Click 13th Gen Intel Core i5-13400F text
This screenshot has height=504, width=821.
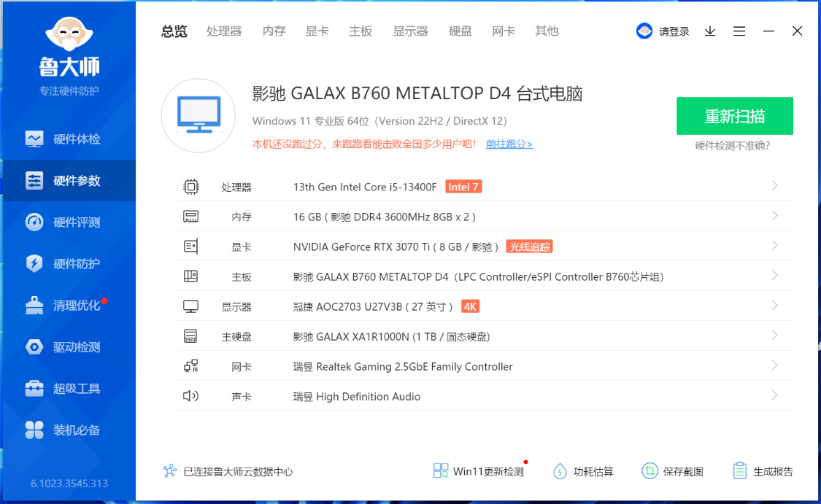point(365,187)
